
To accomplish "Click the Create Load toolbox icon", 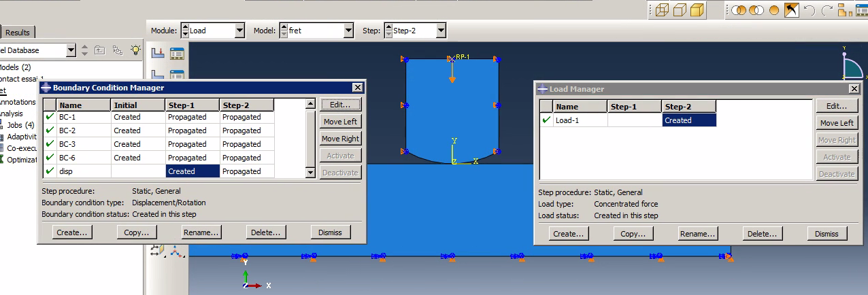I will pos(158,53).
